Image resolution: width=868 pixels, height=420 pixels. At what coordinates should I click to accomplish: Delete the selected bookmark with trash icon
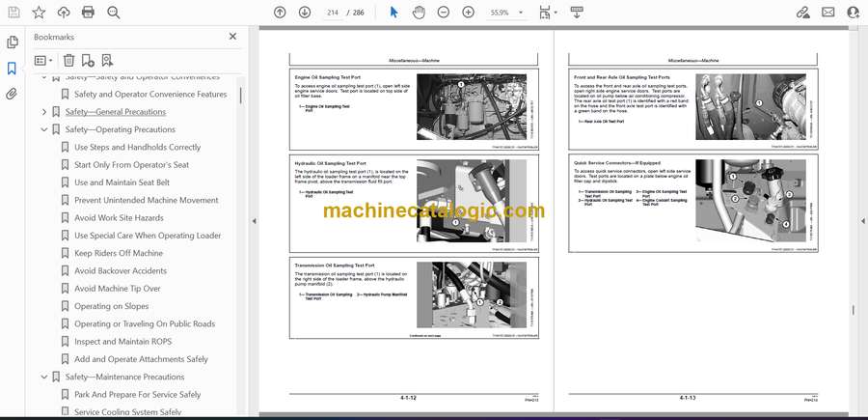(x=68, y=60)
